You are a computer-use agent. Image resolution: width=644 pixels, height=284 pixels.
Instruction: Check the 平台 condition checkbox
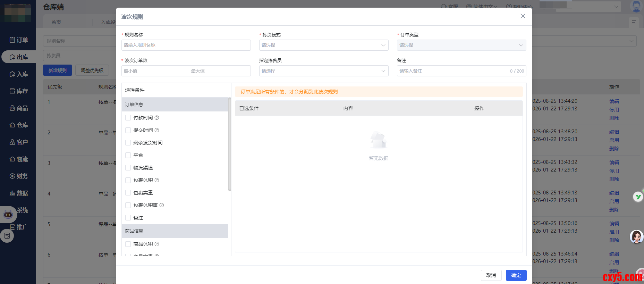point(128,155)
